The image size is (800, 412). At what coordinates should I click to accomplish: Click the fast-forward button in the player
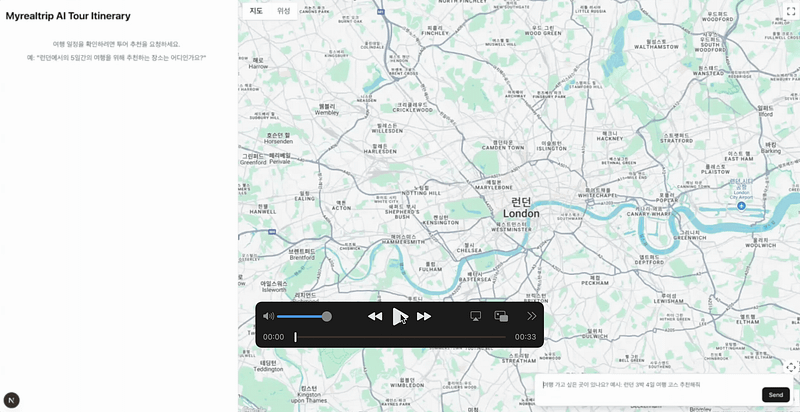(424, 316)
